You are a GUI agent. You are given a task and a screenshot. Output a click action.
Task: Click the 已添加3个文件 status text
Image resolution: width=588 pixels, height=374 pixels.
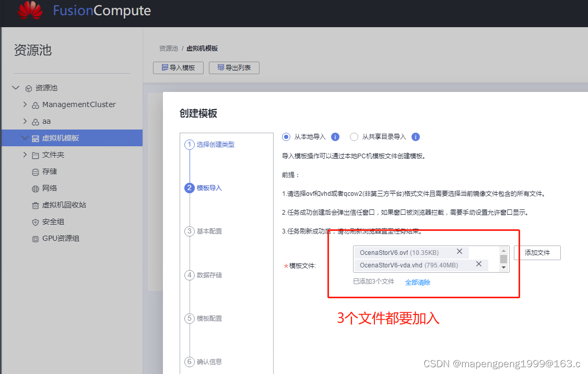(x=373, y=282)
